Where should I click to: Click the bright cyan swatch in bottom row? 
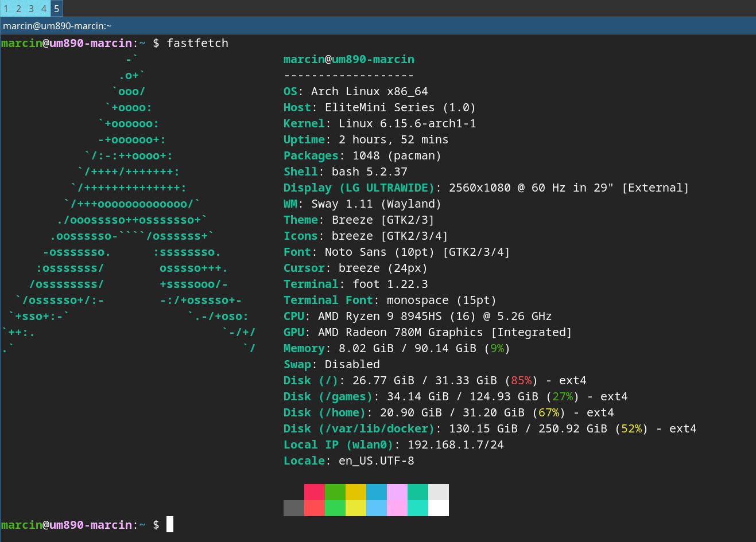(x=417, y=508)
